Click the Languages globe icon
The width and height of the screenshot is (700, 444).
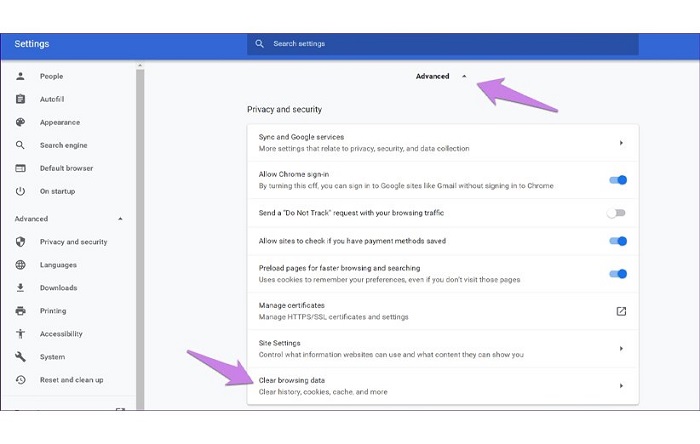click(x=20, y=265)
